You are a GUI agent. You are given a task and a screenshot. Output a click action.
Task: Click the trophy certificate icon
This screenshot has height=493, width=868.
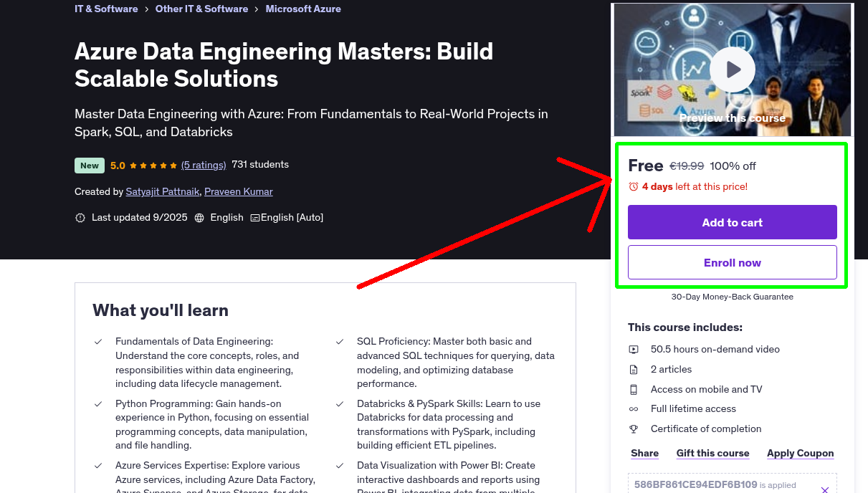[x=634, y=429]
